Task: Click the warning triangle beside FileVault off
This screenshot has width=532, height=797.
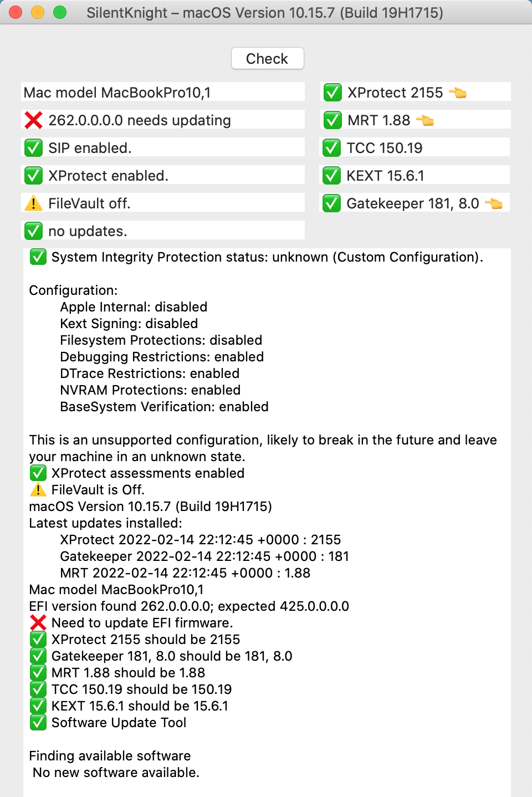Action: coord(33,203)
